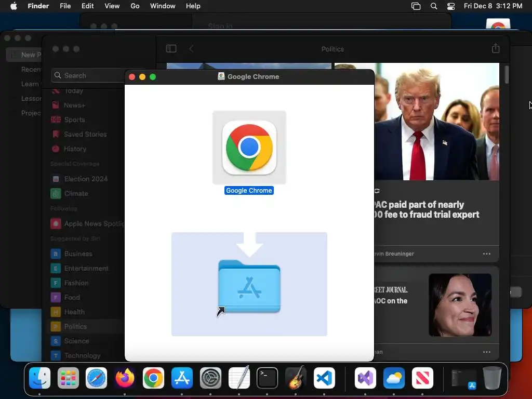This screenshot has height=399, width=532.
Task: Click the Trump story photo in News
Action: point(436,122)
